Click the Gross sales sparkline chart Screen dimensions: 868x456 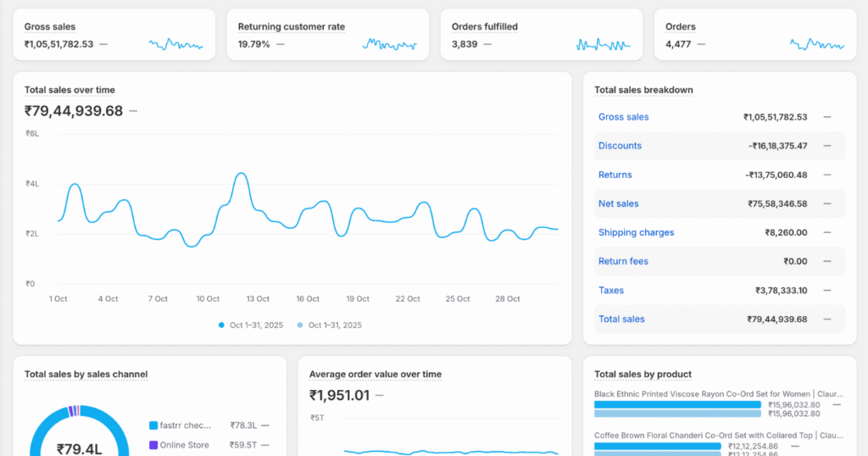175,44
